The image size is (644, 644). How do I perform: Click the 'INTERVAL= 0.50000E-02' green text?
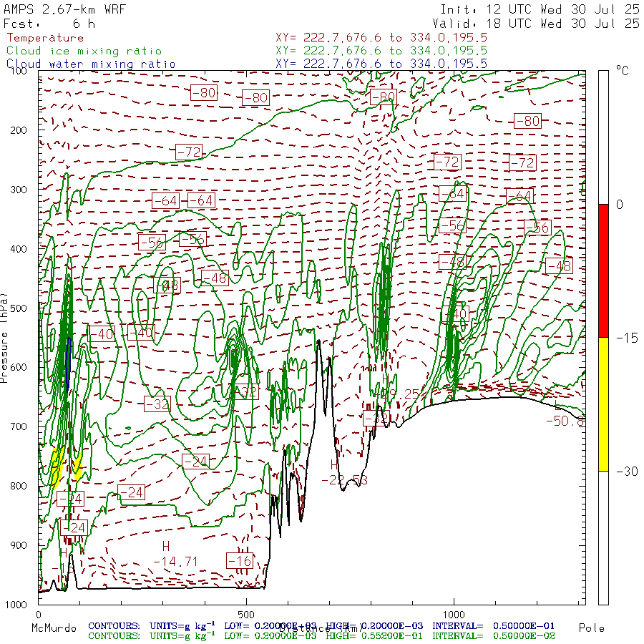click(x=493, y=636)
